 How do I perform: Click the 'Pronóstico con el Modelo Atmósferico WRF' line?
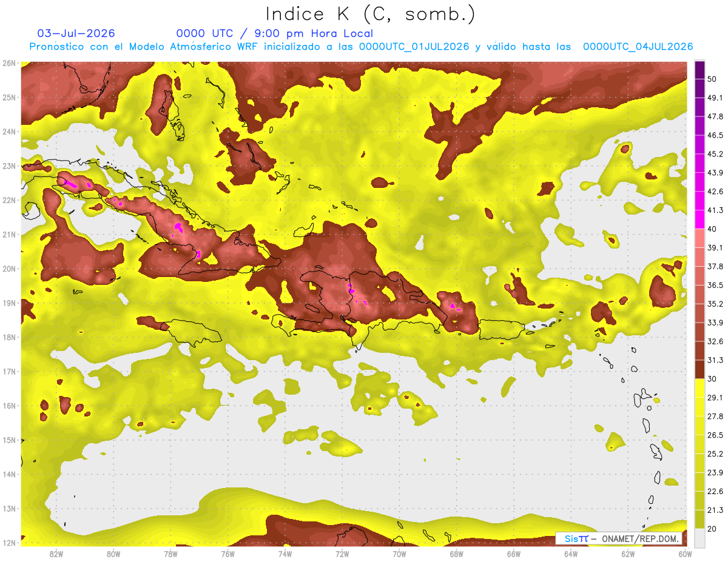click(362, 47)
